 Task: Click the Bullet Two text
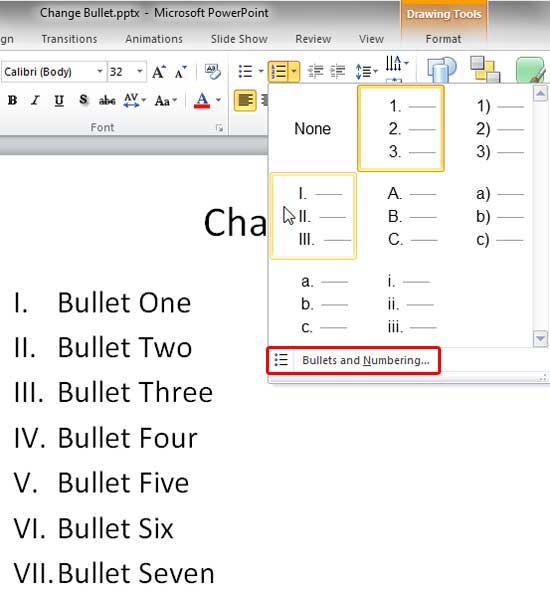(x=124, y=347)
